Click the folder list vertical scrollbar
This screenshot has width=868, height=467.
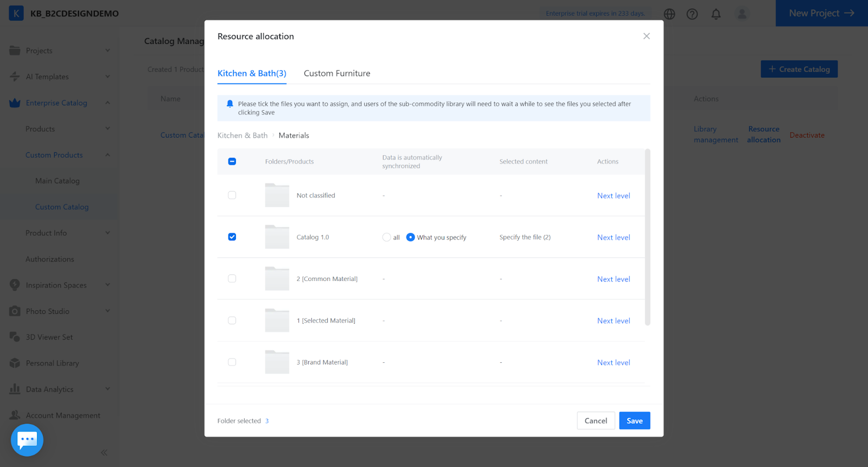(647, 237)
